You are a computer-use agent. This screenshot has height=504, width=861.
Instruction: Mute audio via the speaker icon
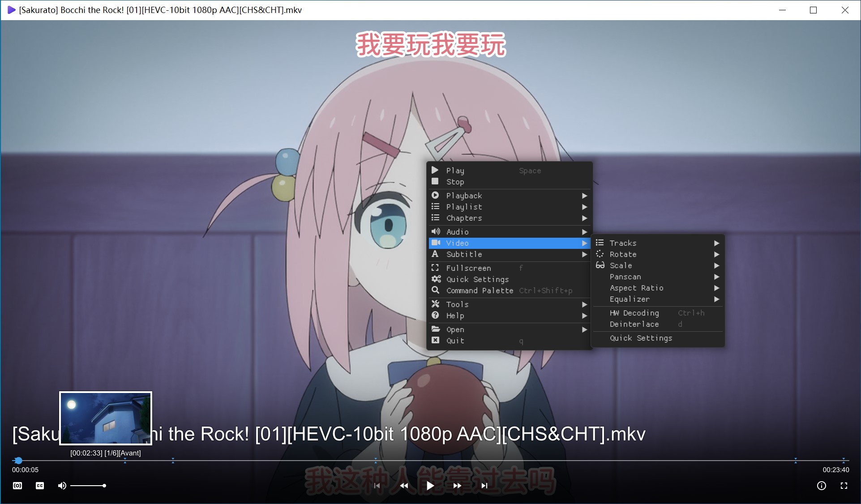62,486
